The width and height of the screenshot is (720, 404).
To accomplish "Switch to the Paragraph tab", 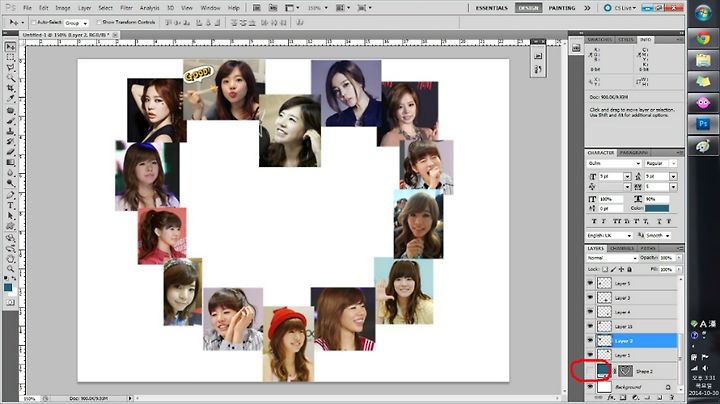I will point(634,153).
